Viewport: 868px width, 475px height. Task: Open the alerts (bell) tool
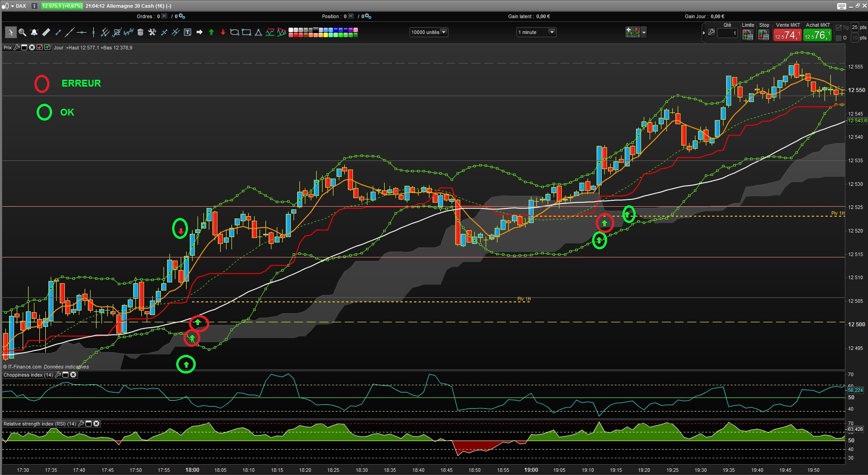tap(34, 32)
